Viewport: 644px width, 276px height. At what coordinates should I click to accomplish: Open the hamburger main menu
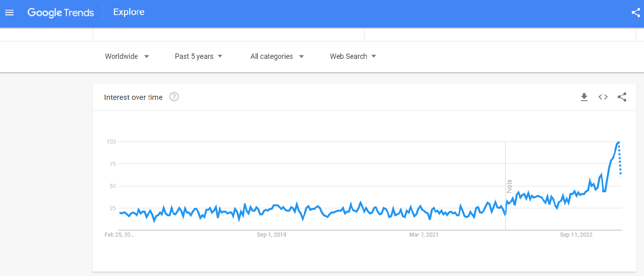click(9, 13)
